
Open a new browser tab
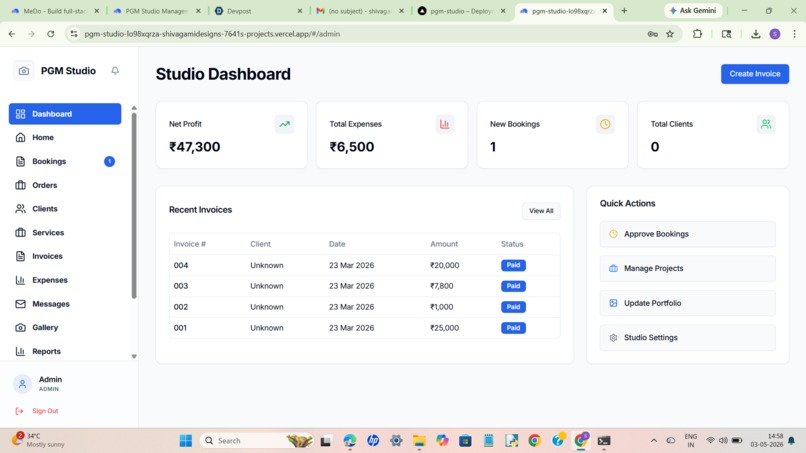tap(624, 11)
